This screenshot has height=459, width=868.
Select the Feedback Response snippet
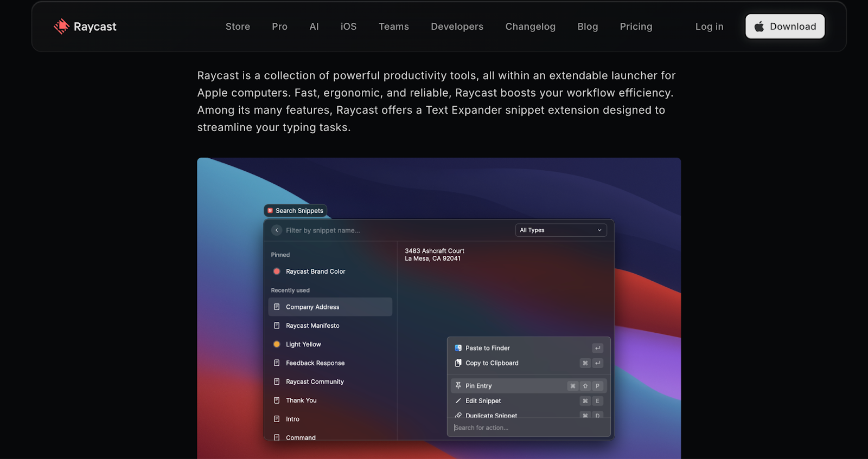[330, 363]
